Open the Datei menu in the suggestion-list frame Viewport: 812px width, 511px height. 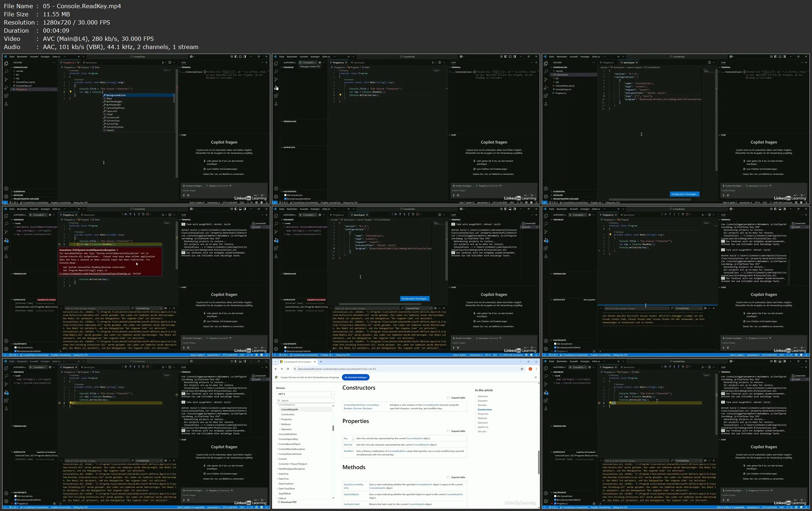pos(12,56)
